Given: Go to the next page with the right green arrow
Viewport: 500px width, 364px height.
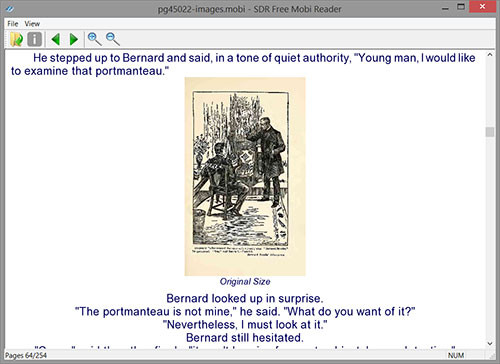Looking at the screenshot, I should click(74, 39).
